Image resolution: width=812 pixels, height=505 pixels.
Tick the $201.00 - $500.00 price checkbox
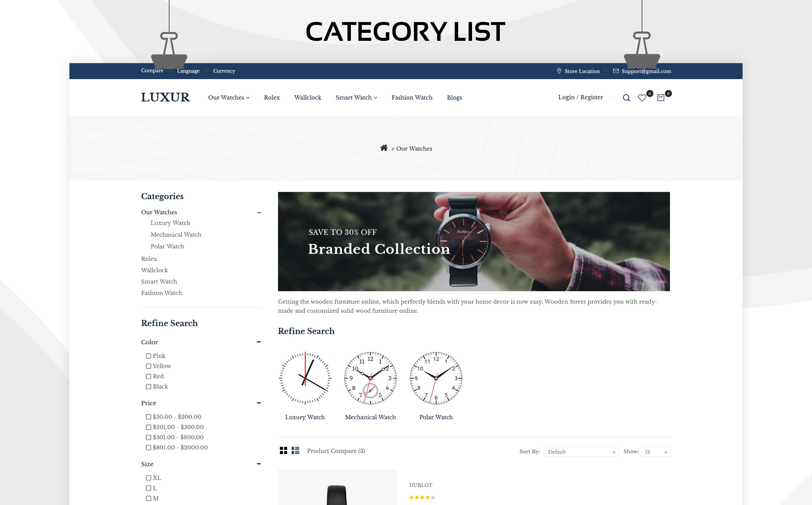pyautogui.click(x=149, y=427)
